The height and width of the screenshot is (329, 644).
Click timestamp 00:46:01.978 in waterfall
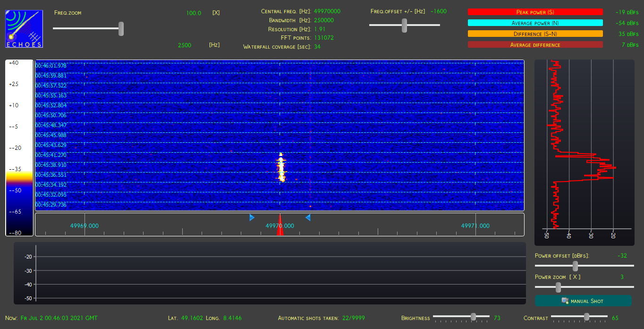click(51, 66)
